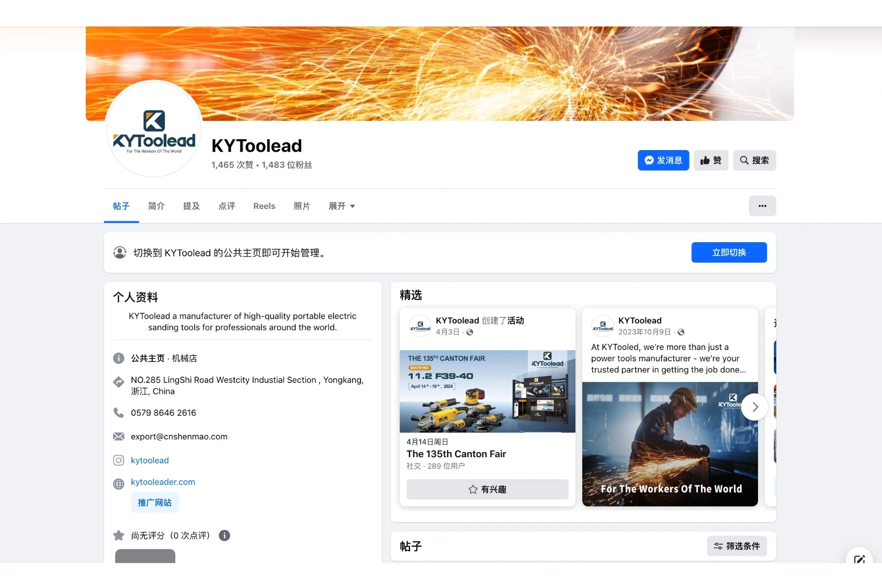Click the globe icon beside 2023年10月9日
The width and height of the screenshot is (882, 588).
click(681, 332)
